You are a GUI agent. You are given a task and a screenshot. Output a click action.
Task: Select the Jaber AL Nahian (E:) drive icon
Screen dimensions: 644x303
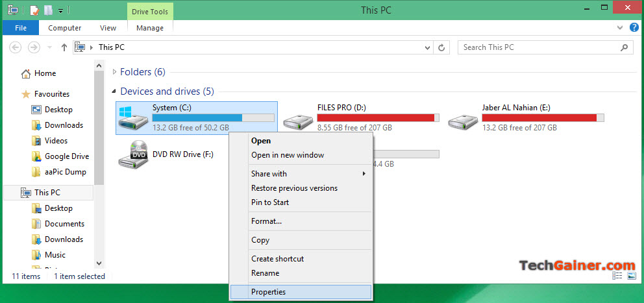tap(463, 119)
